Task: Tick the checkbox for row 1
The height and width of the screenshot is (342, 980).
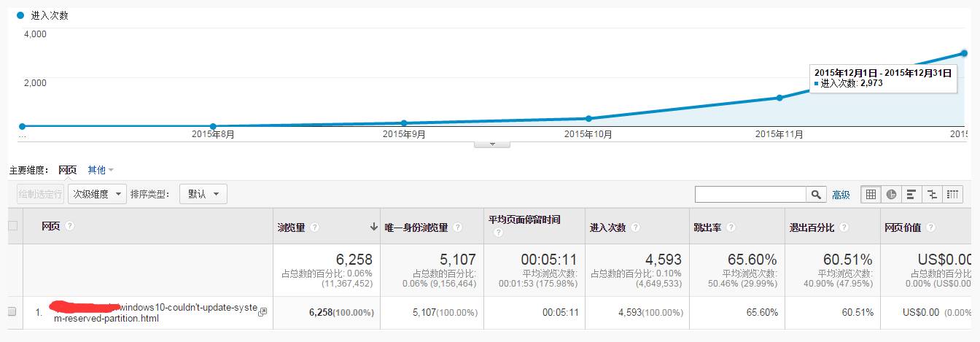Action: point(12,312)
